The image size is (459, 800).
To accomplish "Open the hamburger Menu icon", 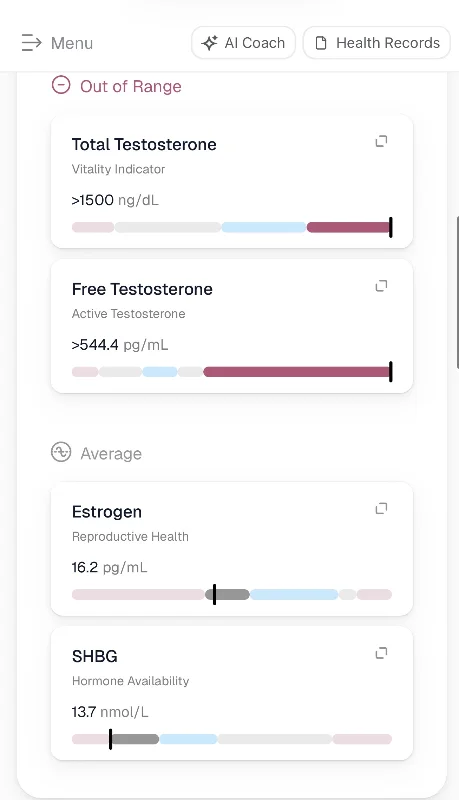I will (32, 43).
